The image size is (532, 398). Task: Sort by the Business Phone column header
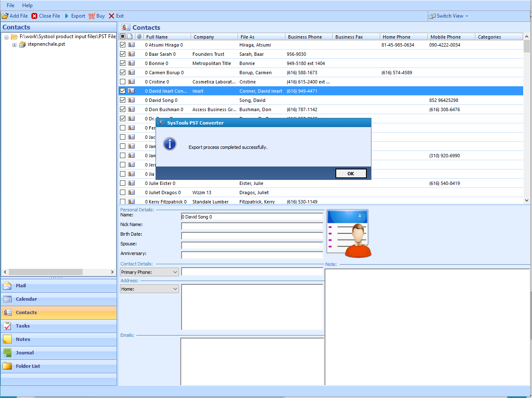coord(309,37)
